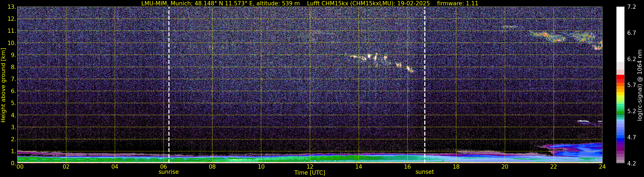Click the 'Time [UTC]' axis title
This screenshot has width=644, height=177.
tap(310, 172)
